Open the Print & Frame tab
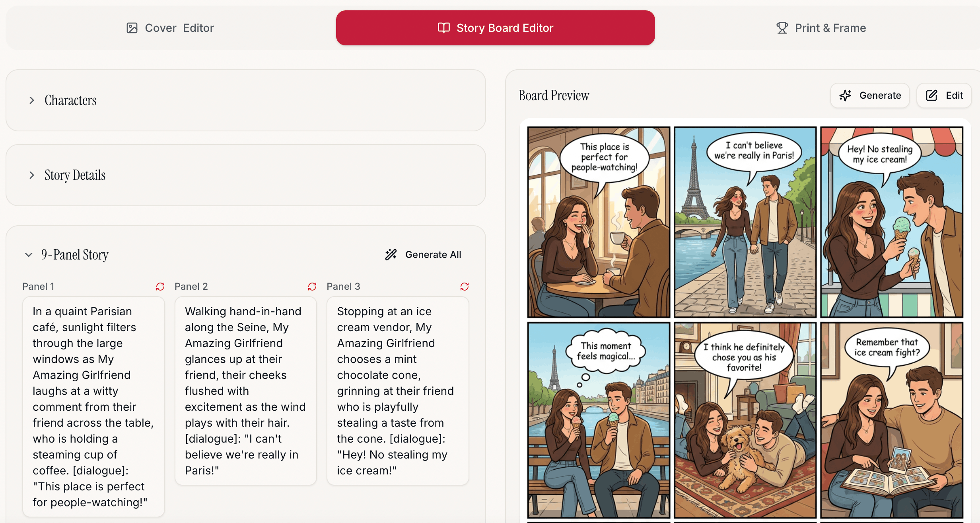Screen dimensions: 980x523 click(x=821, y=28)
